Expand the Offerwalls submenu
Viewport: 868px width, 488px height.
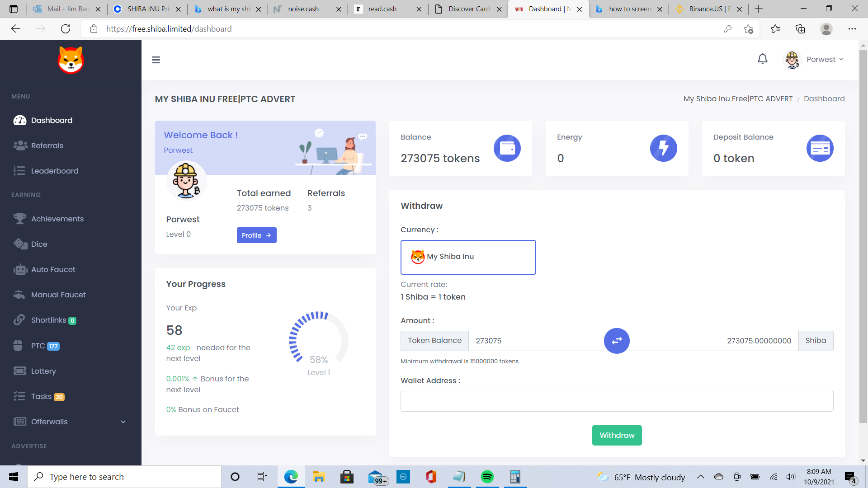(70, 422)
